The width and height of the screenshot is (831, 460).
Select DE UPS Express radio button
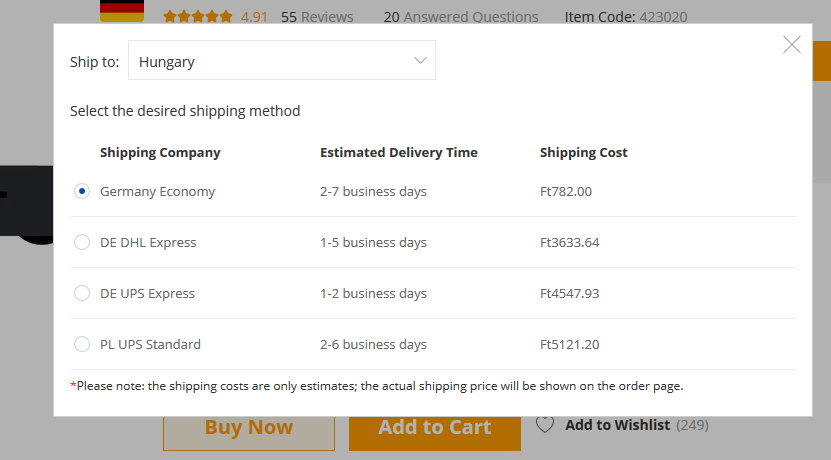82,293
